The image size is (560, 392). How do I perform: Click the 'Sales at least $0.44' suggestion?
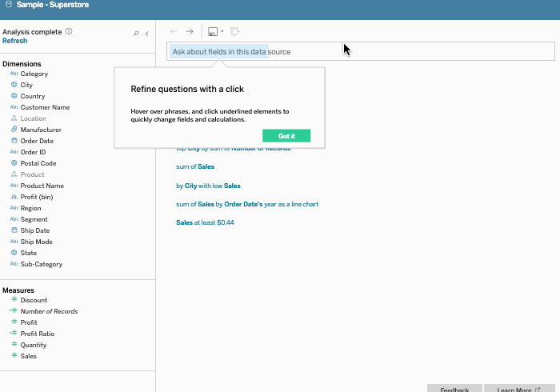coord(205,222)
